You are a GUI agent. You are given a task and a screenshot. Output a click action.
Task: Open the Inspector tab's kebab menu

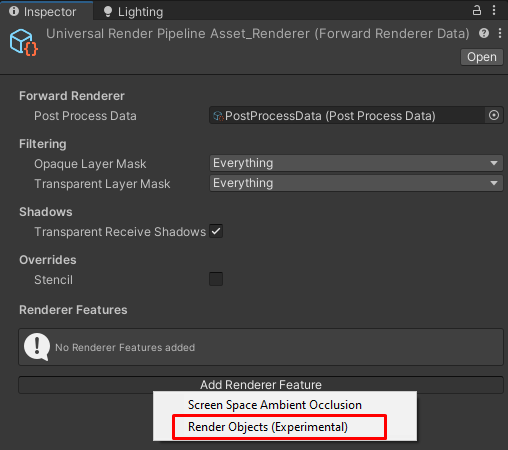(494, 10)
